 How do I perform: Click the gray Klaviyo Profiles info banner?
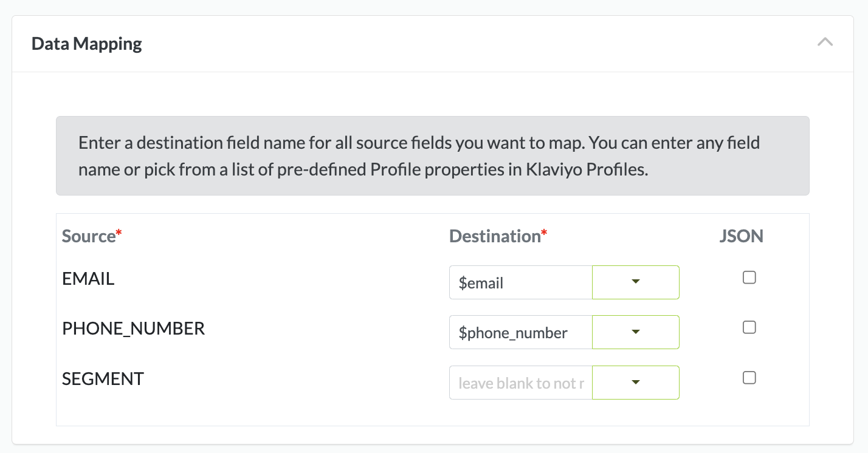click(432, 156)
